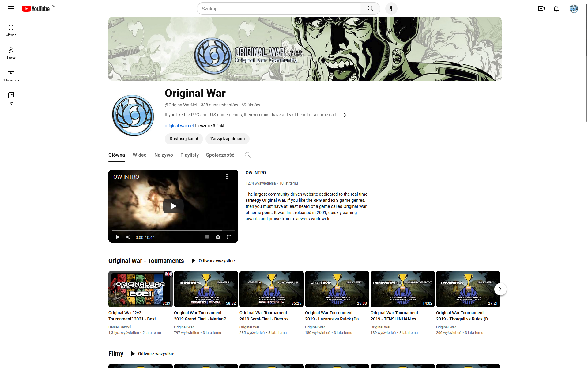The height and width of the screenshot is (368, 588).
Task: Switch to Wideo tab
Action: pyautogui.click(x=140, y=155)
